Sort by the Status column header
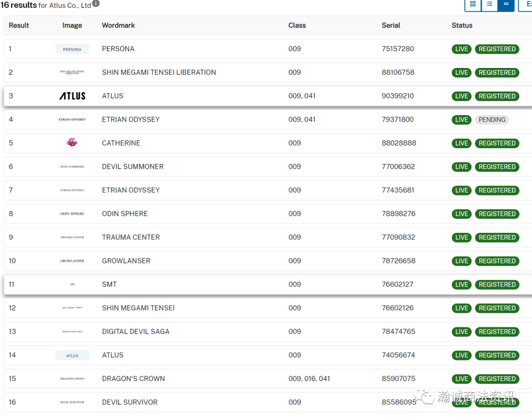Screen dimensions: 532x420 462,26
